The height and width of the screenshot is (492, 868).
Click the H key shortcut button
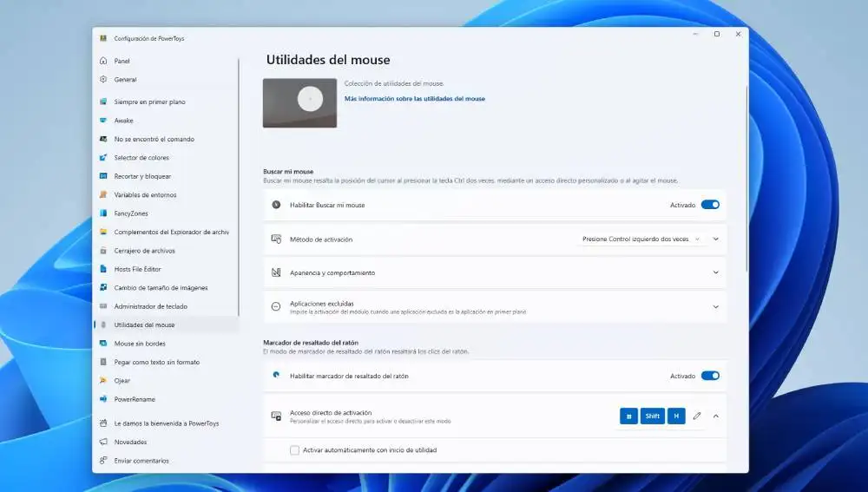click(676, 417)
